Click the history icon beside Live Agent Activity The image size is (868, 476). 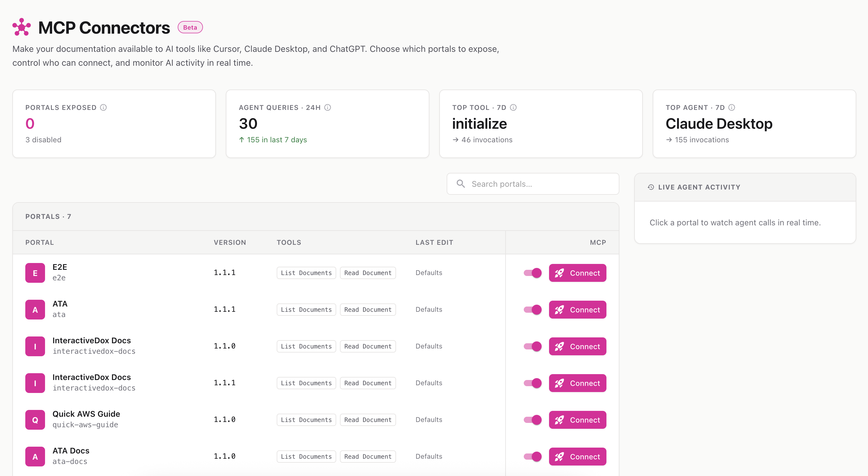[x=651, y=187]
